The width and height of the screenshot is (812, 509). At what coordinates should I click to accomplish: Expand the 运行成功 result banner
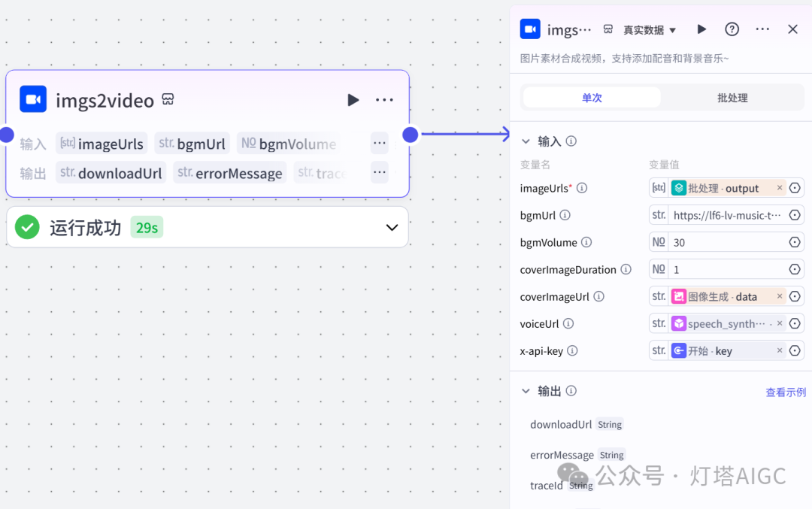pyautogui.click(x=391, y=227)
